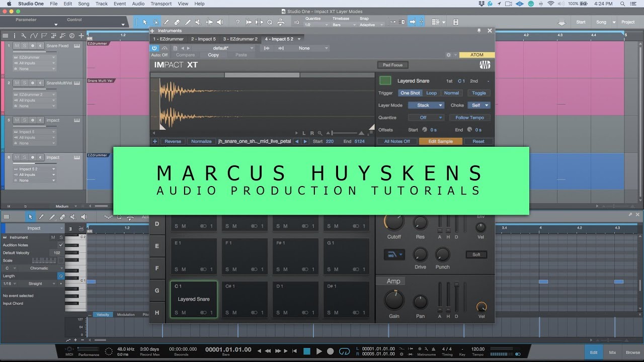The height and width of the screenshot is (362, 644).
Task: Choose the Paint pencil tool in the main toolbar
Action: [188, 22]
